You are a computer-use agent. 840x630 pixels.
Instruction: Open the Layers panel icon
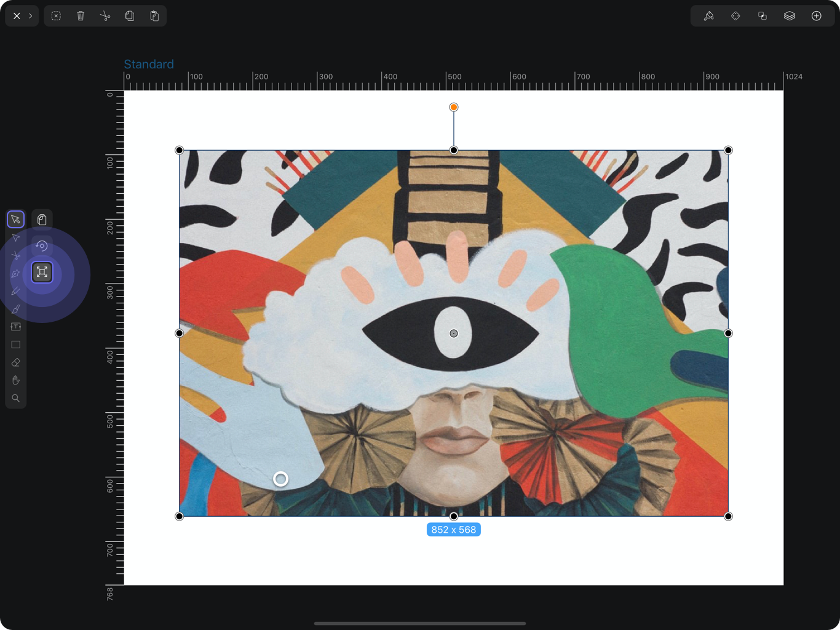(x=790, y=16)
